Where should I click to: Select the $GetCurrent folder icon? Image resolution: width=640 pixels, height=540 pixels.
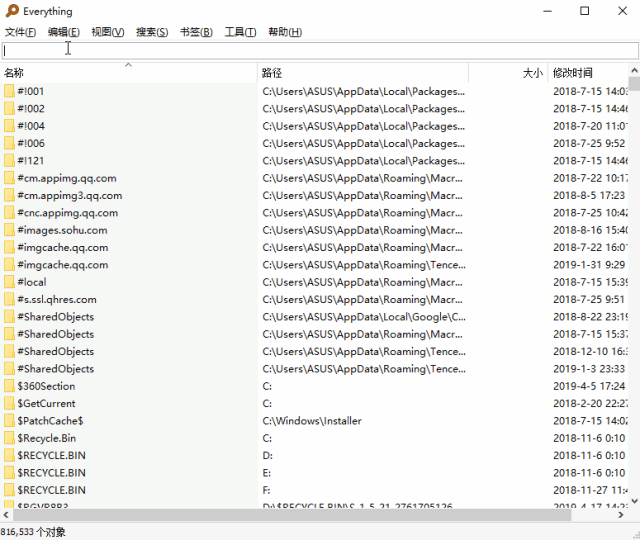(9, 403)
